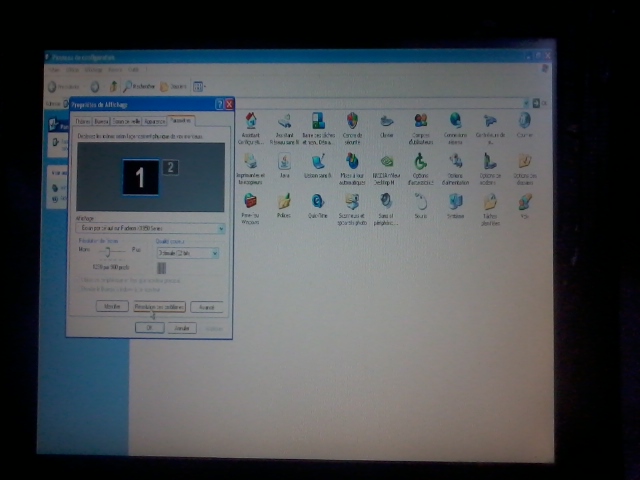
Task: Open the Fichier menu
Action: 55,70
